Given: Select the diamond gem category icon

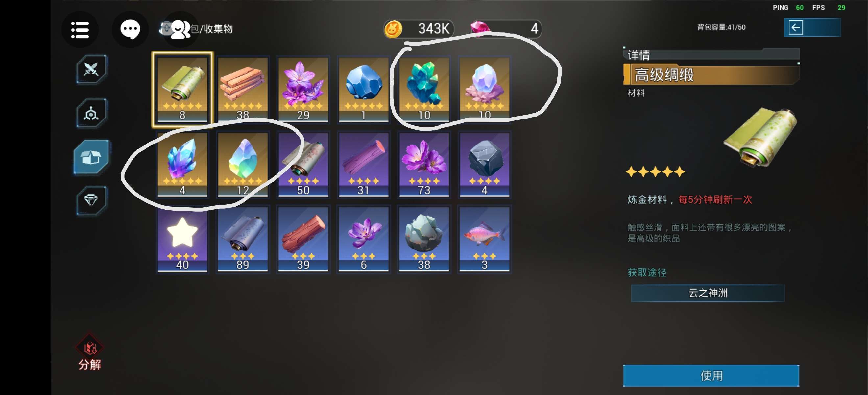Looking at the screenshot, I should click(91, 200).
